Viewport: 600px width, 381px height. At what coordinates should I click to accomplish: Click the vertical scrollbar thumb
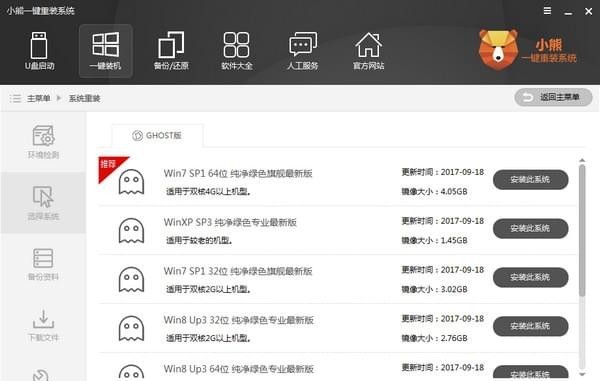click(x=582, y=230)
